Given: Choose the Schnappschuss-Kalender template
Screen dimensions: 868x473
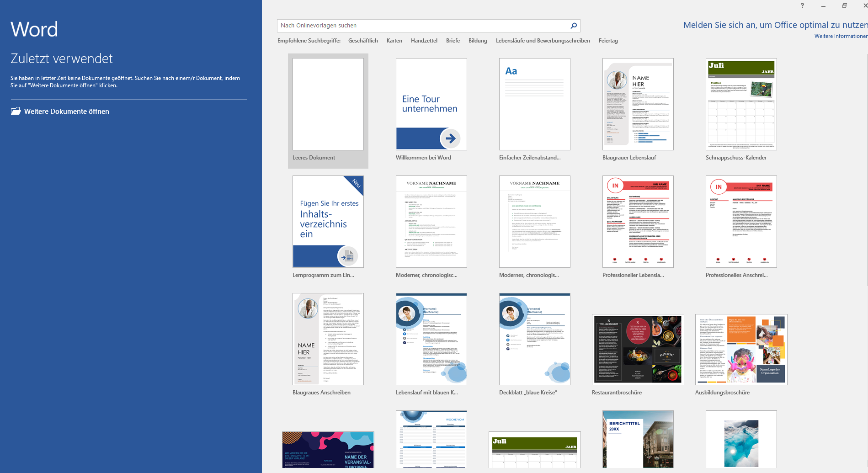Looking at the screenshot, I should [740, 104].
